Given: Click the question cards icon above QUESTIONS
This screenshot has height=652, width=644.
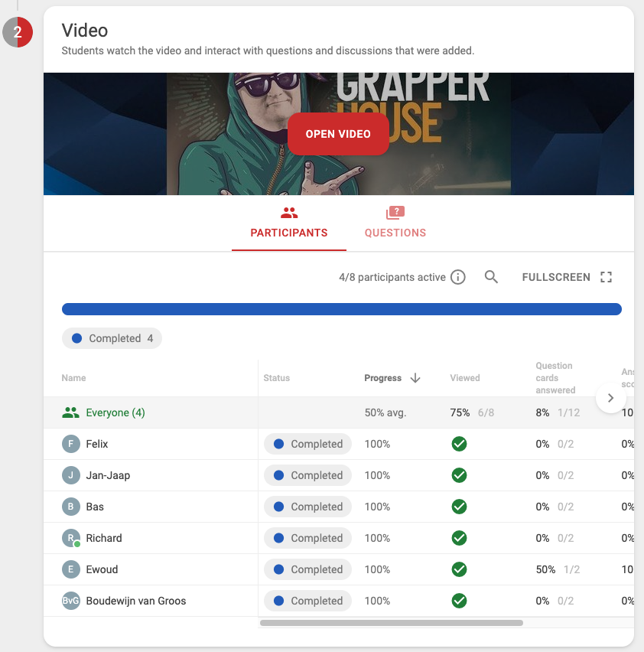Looking at the screenshot, I should (395, 213).
